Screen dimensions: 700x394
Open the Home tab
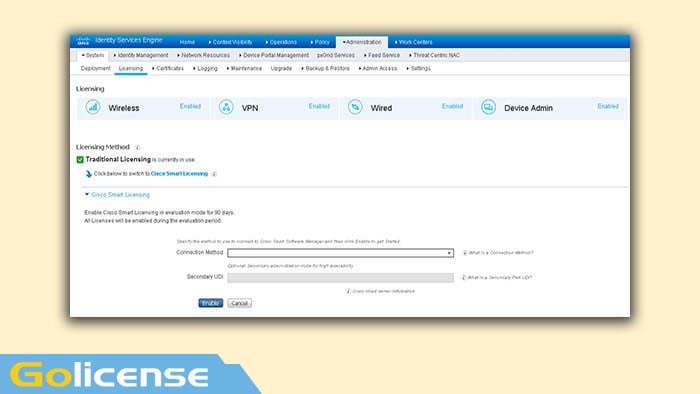(x=187, y=42)
